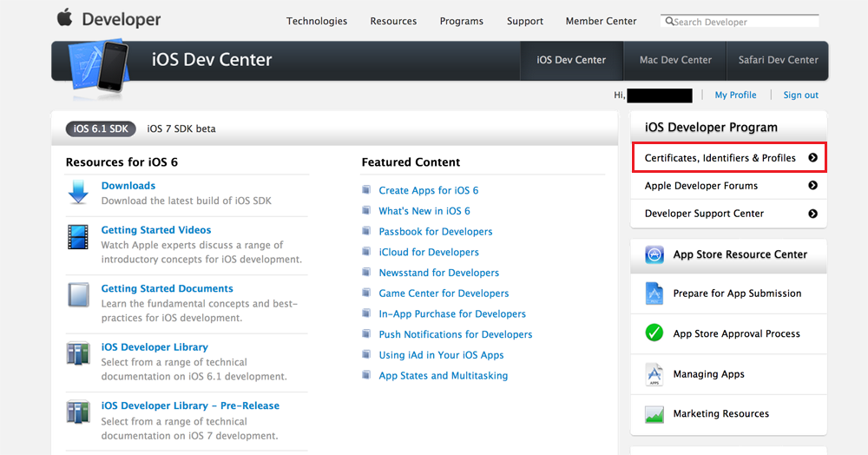The width and height of the screenshot is (868, 455).
Task: Click the Sign out link
Action: 800,95
